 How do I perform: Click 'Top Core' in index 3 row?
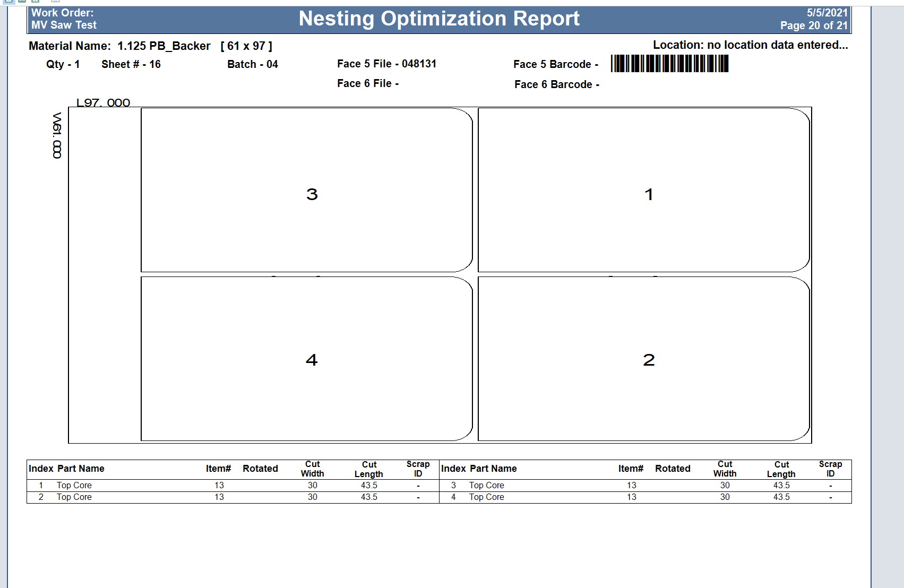pos(487,485)
